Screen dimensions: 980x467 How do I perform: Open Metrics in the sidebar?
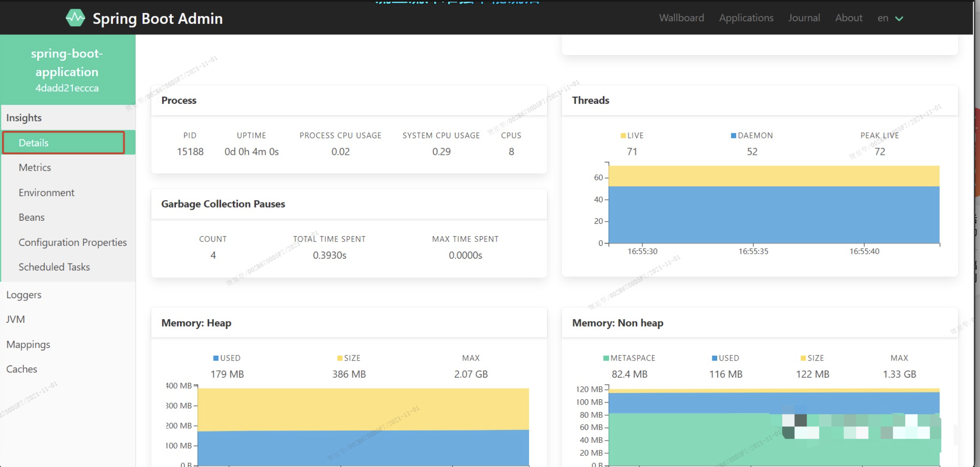(x=35, y=168)
